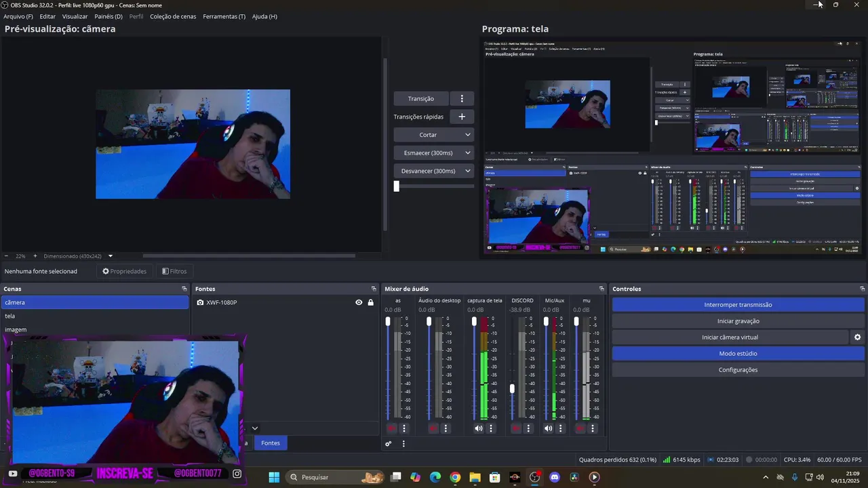Click the DISCORD volume fader handle
The image size is (868, 488).
[x=512, y=388]
